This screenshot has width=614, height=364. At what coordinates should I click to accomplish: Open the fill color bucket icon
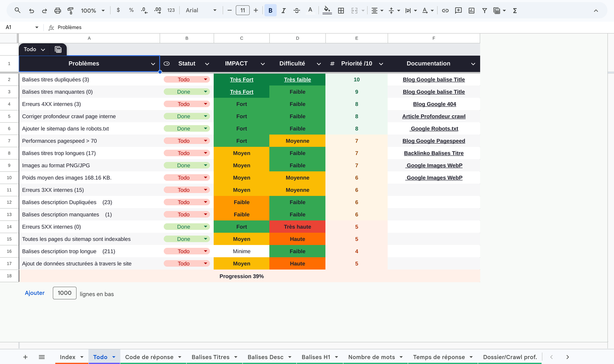(x=327, y=11)
